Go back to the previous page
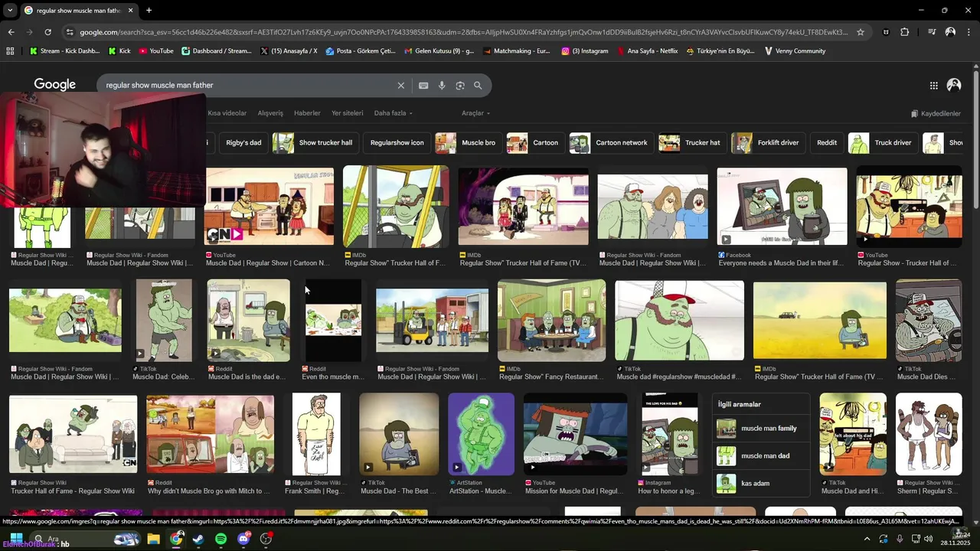This screenshot has width=980, height=551. click(11, 32)
